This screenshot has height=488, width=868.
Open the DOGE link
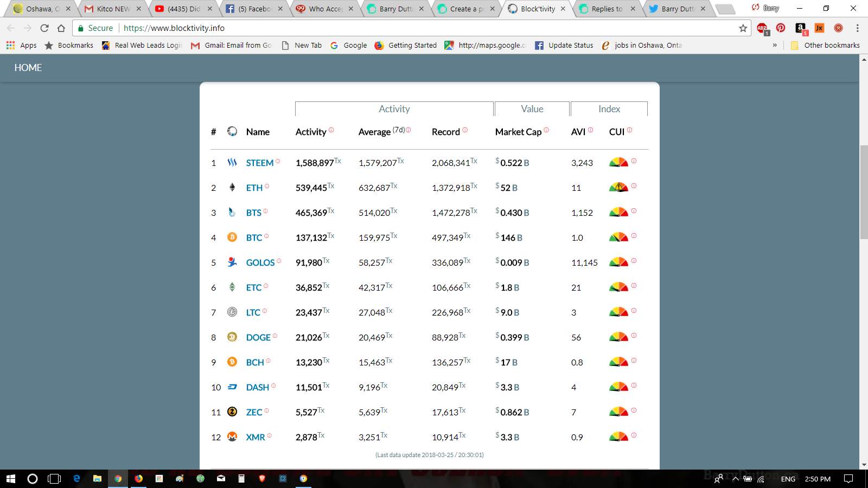point(258,337)
